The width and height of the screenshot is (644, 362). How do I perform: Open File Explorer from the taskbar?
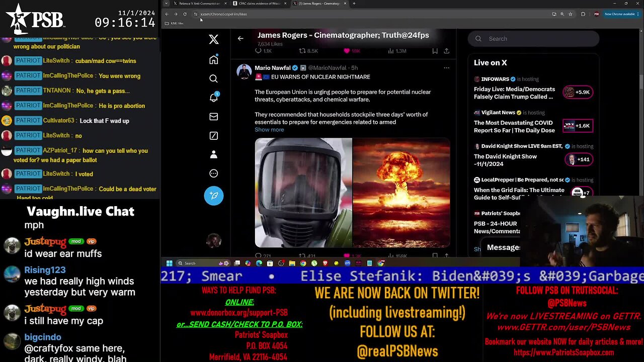292,263
